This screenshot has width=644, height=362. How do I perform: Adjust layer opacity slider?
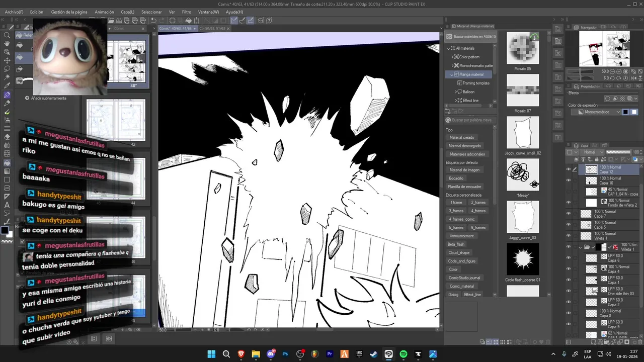click(x=618, y=152)
